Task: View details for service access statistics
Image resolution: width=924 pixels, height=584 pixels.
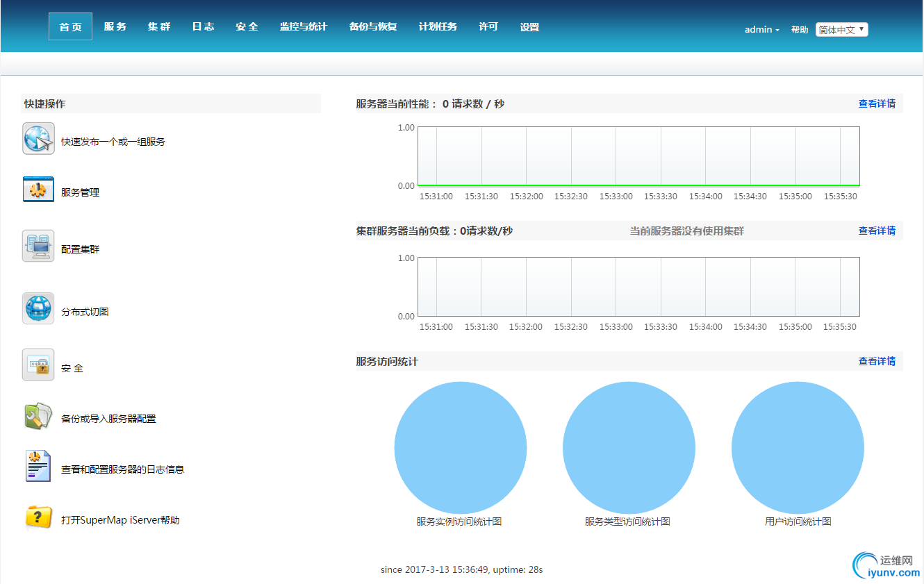Action: 877,361
